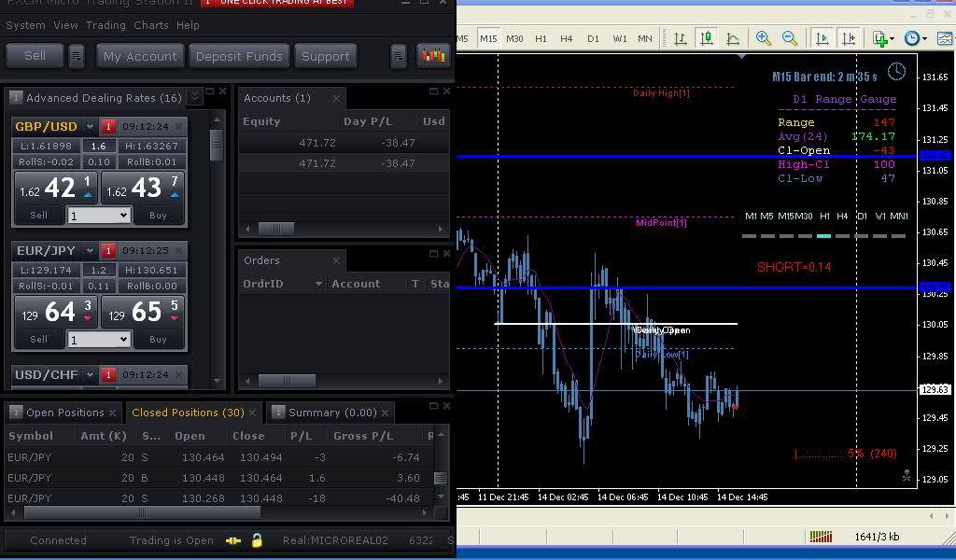
Task: Switch to the Open Positions tab
Action: click(x=64, y=413)
